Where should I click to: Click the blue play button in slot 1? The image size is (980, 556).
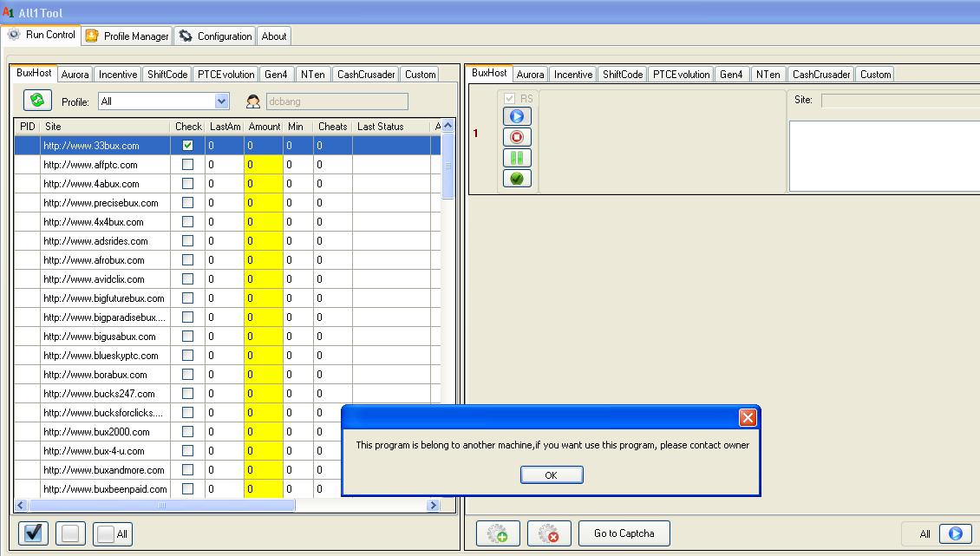517,116
